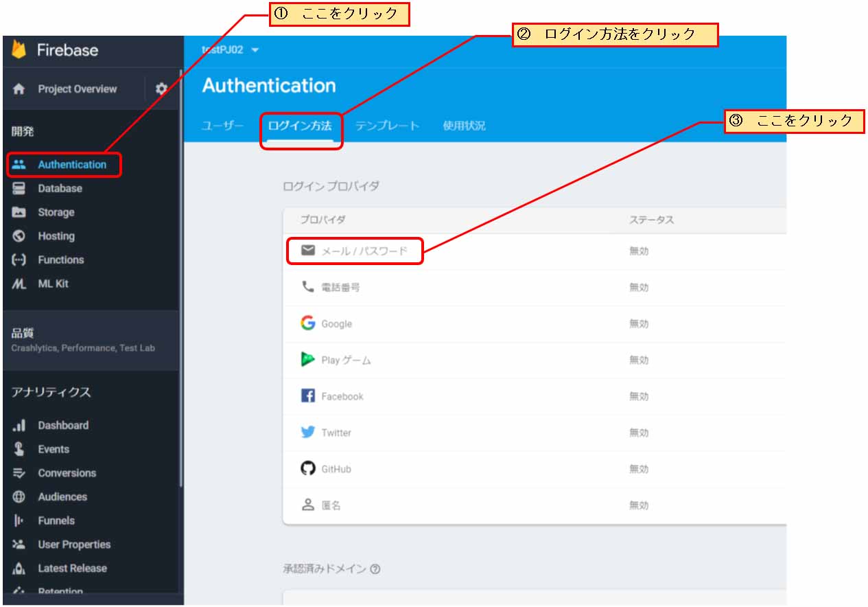Open the Google sign-in provider row
The height and width of the screenshot is (607, 868).
coord(336,323)
